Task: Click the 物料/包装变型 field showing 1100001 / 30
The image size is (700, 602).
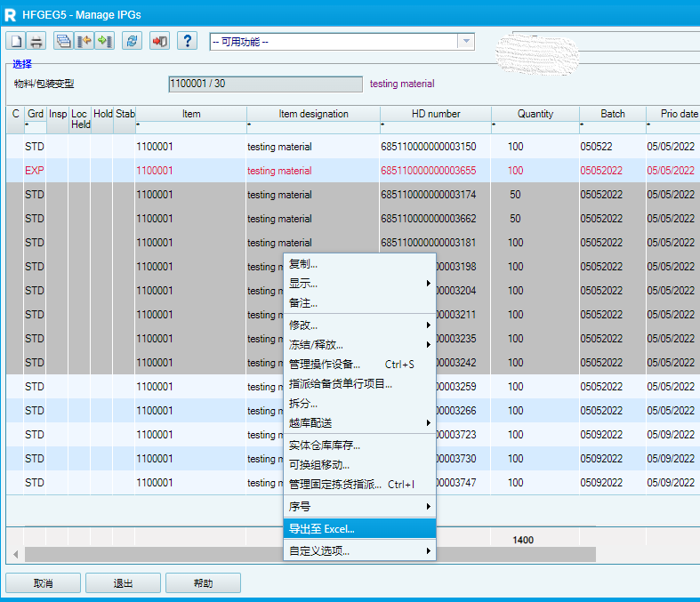Action: click(266, 84)
